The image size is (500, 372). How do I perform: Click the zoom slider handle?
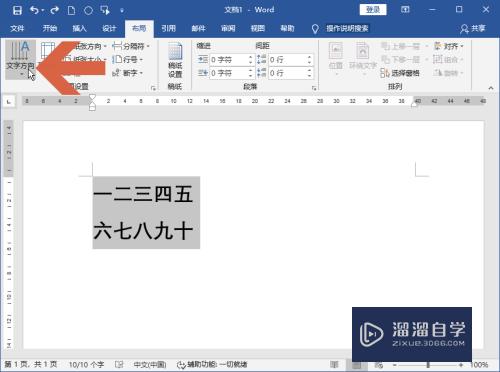tap(428, 365)
